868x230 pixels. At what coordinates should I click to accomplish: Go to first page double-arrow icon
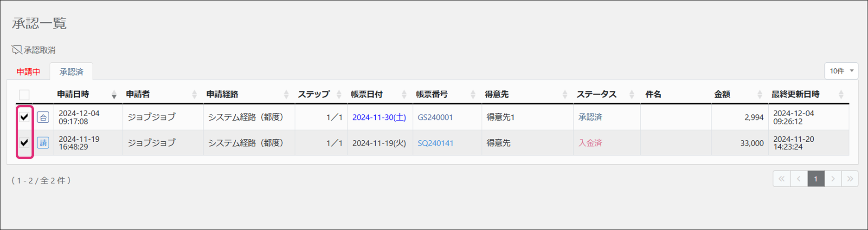(782, 179)
